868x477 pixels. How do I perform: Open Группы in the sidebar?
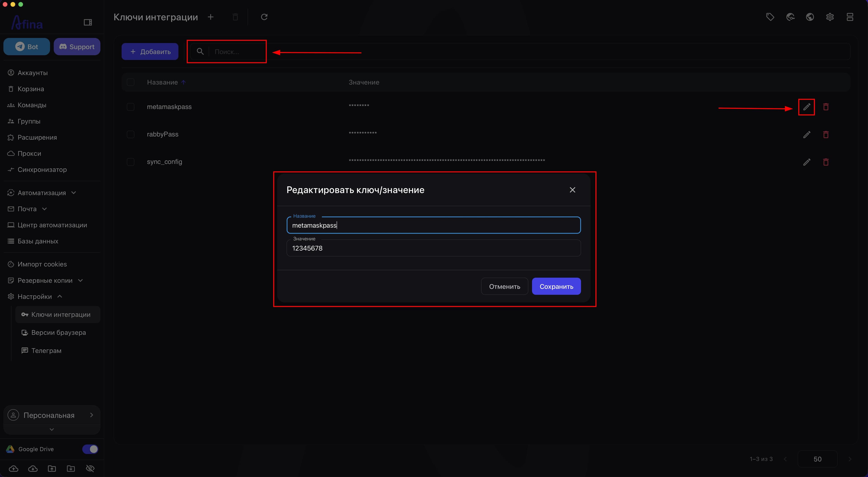tap(29, 121)
